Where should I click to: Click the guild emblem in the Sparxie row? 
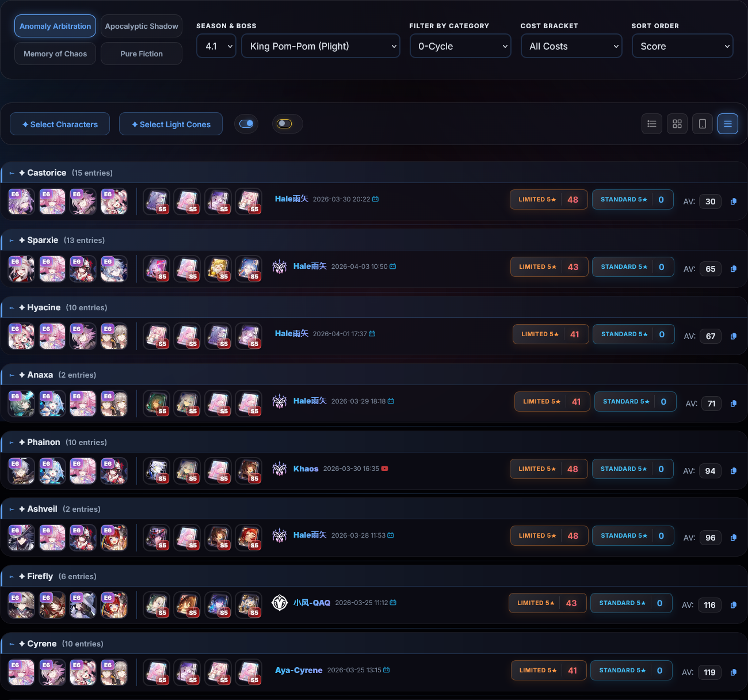tap(280, 267)
